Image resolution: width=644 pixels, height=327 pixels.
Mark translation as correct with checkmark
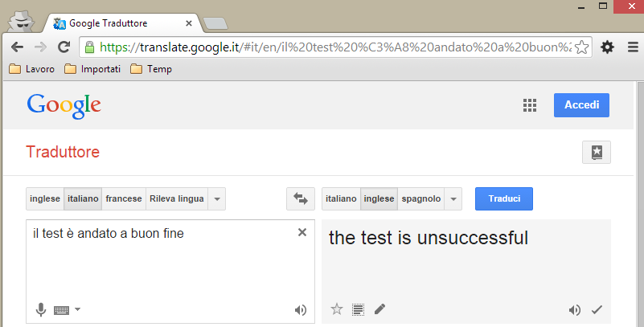tap(597, 310)
